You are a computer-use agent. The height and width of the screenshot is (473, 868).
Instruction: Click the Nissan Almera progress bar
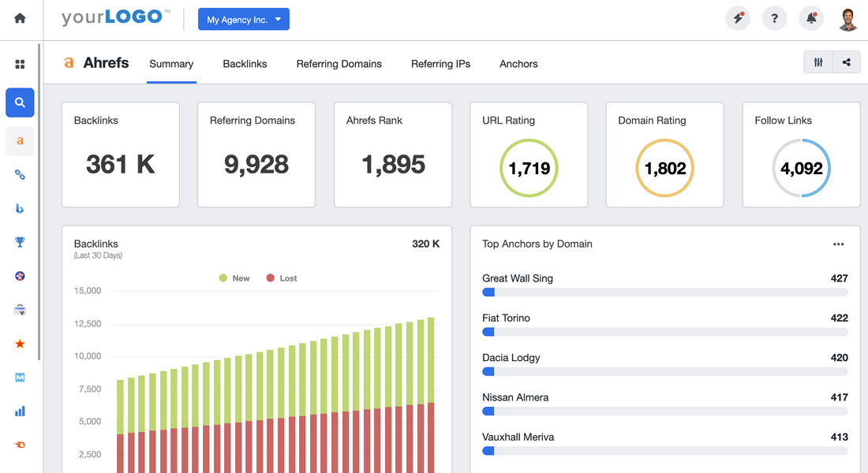665,411
